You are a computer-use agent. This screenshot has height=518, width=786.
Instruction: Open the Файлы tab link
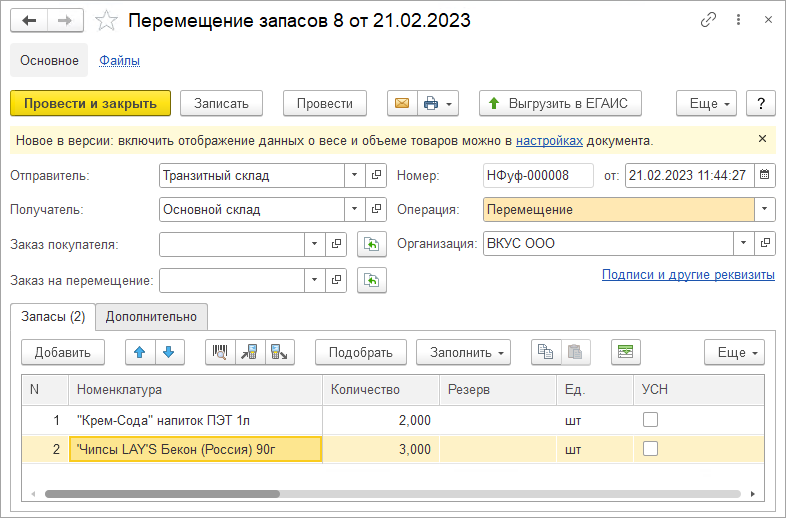(119, 60)
